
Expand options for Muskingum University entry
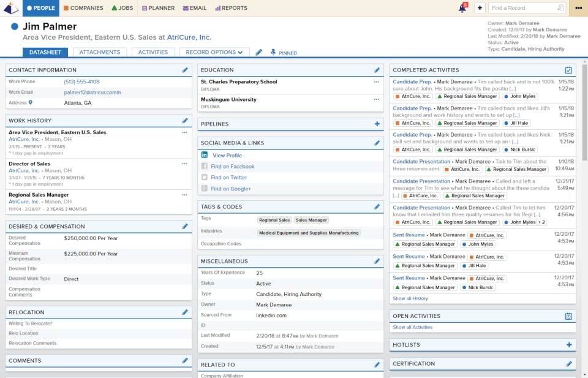click(377, 99)
